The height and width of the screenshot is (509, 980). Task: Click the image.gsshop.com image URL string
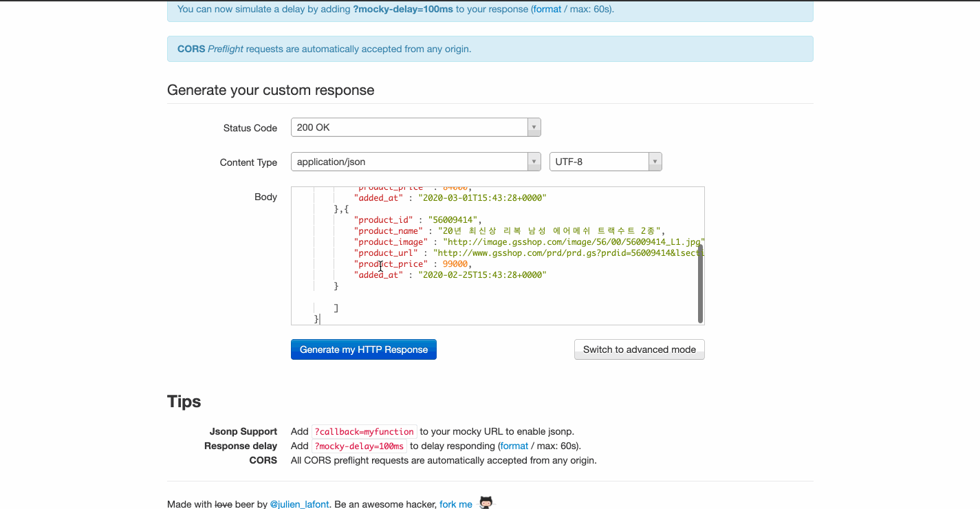click(574, 242)
